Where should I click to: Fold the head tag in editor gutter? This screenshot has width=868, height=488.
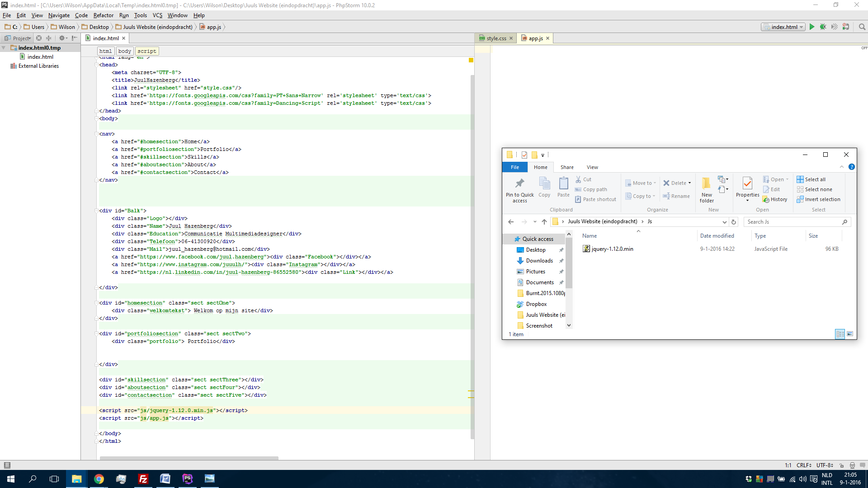pyautogui.click(x=96, y=65)
